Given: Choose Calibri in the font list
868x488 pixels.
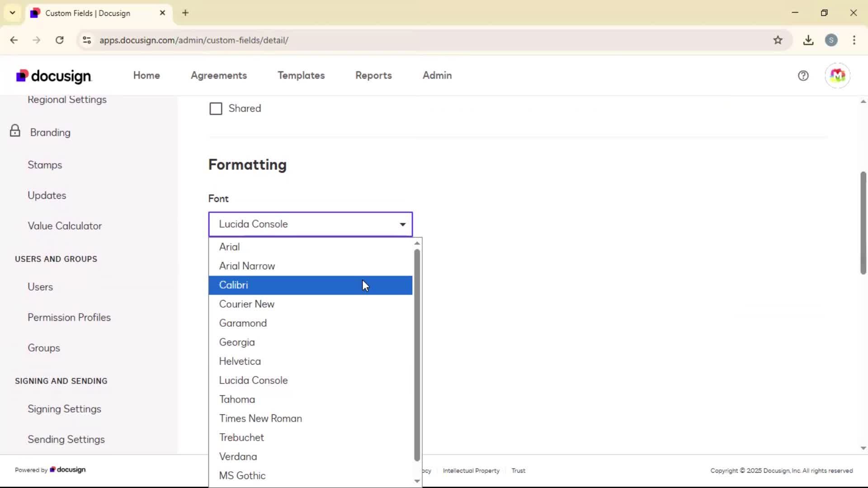Looking at the screenshot, I should point(311,285).
